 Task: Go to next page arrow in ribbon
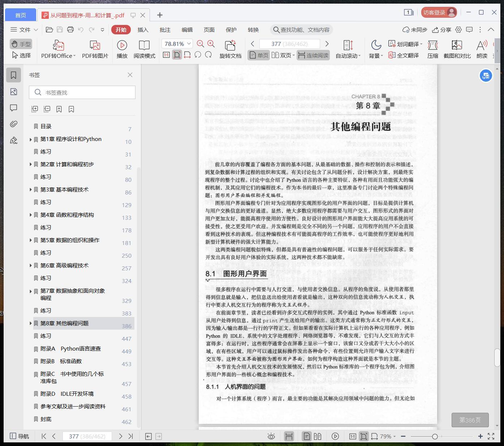(327, 44)
